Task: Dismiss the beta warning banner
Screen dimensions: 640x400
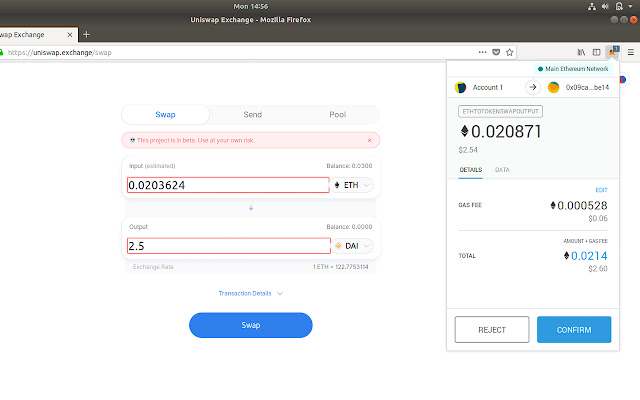Action: pyautogui.click(x=369, y=140)
